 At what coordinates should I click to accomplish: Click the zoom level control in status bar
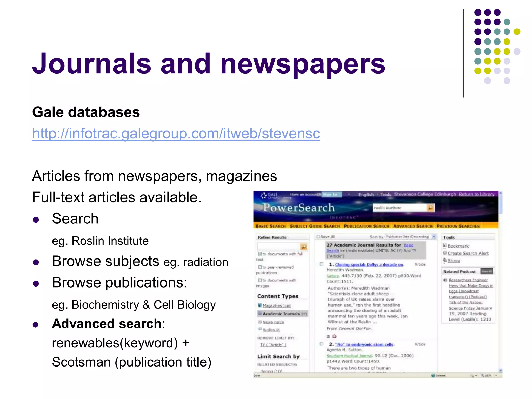point(488,375)
